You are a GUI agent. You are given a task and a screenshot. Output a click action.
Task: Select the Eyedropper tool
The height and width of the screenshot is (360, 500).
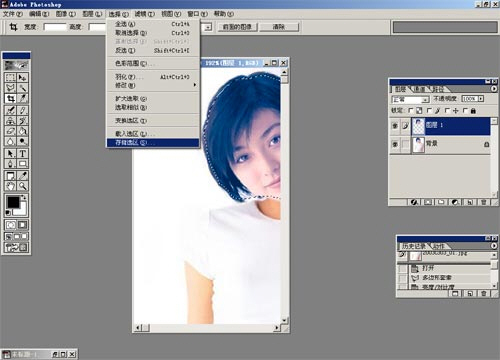[x=22, y=176]
